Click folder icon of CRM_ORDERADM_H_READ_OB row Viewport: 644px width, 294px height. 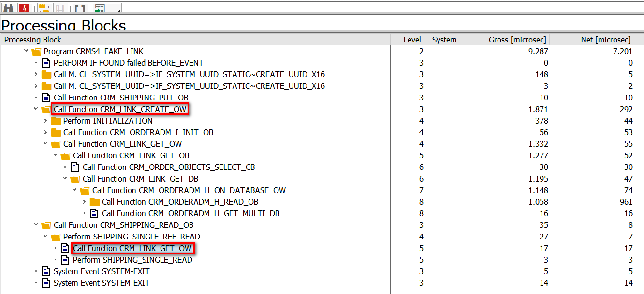(x=94, y=202)
